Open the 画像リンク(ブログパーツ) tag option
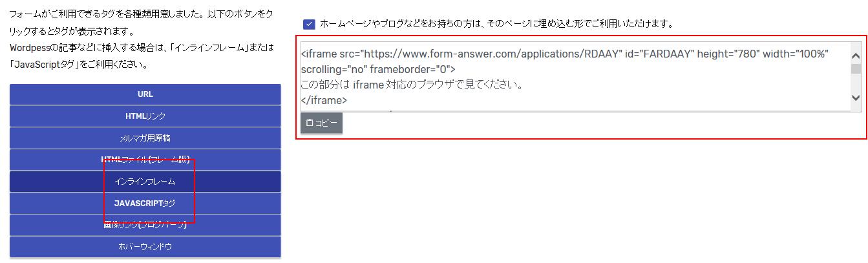The image size is (868, 263). click(x=145, y=225)
